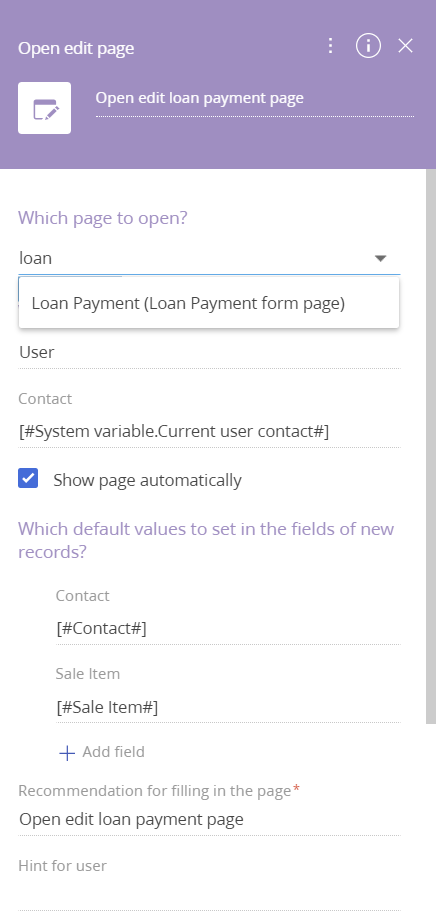Edit the element title Open edit loan payment page

255,98
